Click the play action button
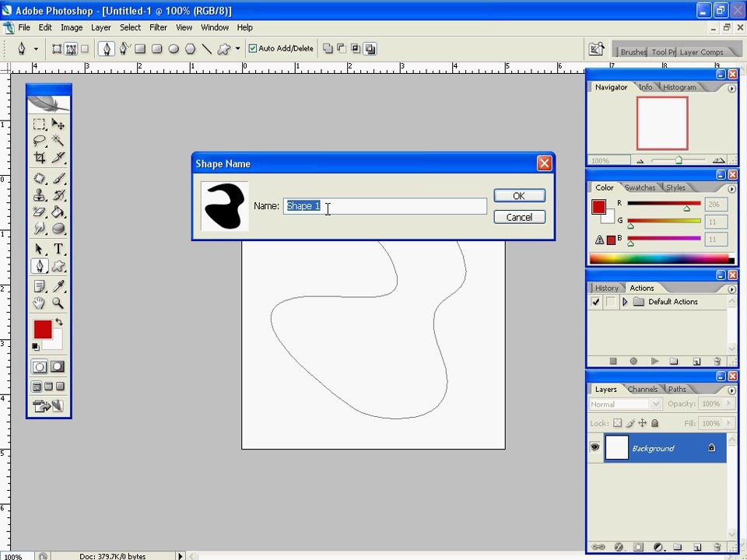 654,362
